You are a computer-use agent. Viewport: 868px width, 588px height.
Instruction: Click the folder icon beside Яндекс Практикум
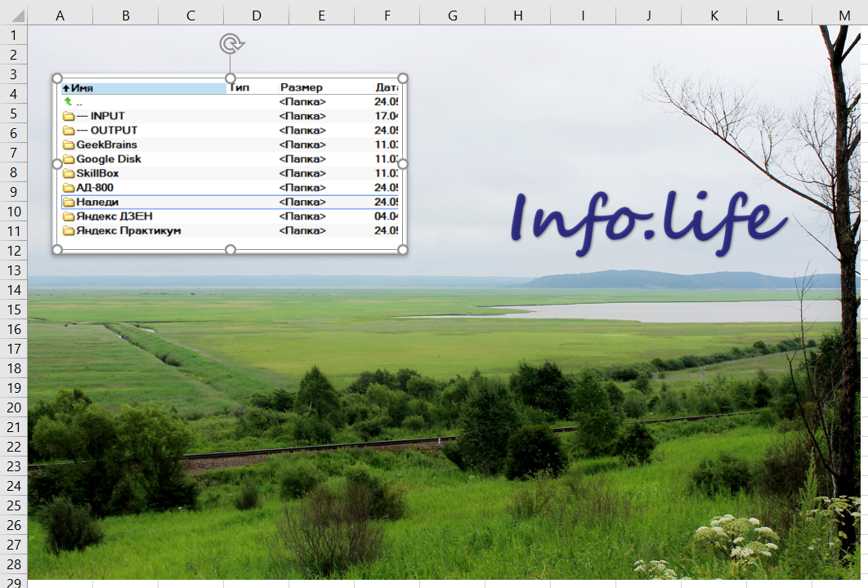pyautogui.click(x=69, y=230)
